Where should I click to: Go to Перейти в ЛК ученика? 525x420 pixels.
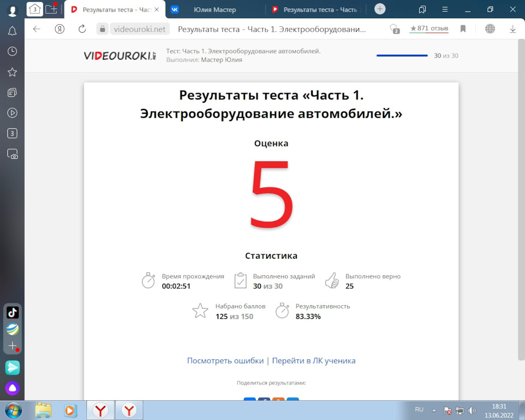click(x=312, y=360)
